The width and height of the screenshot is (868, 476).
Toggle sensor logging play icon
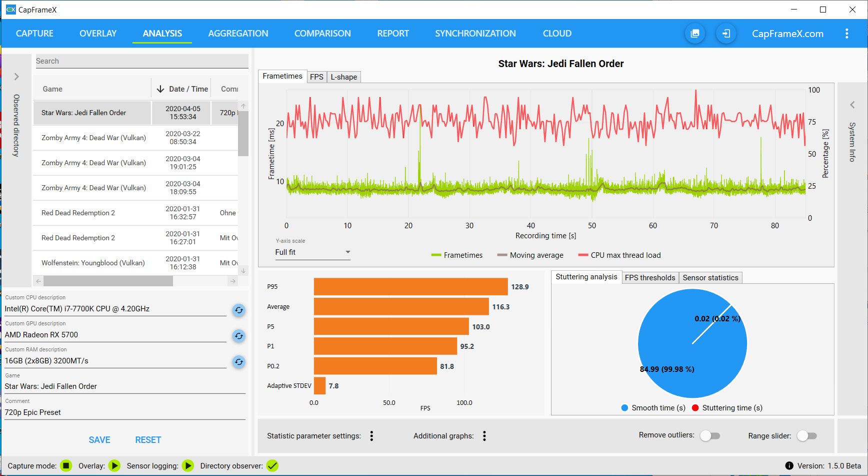pyautogui.click(x=188, y=466)
